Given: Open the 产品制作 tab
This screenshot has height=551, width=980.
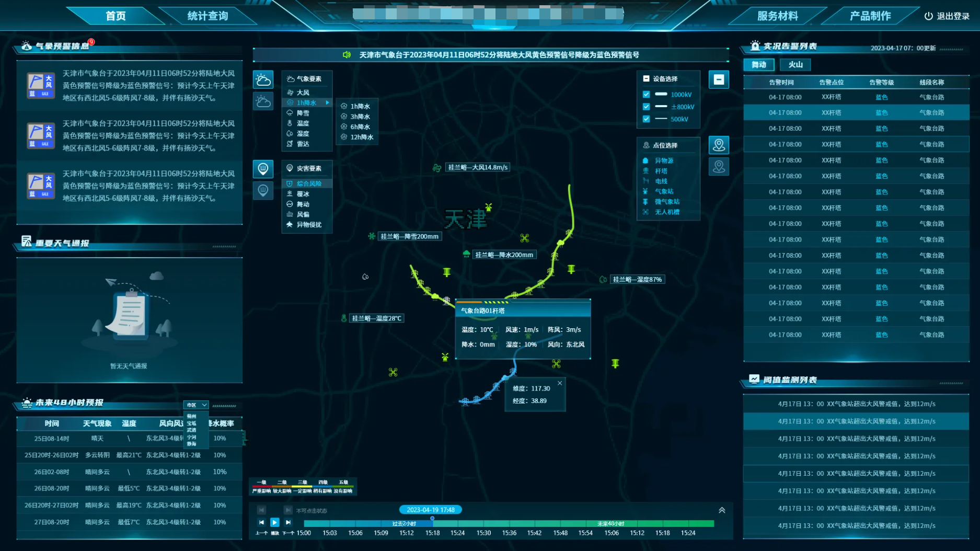Looking at the screenshot, I should 870,16.
